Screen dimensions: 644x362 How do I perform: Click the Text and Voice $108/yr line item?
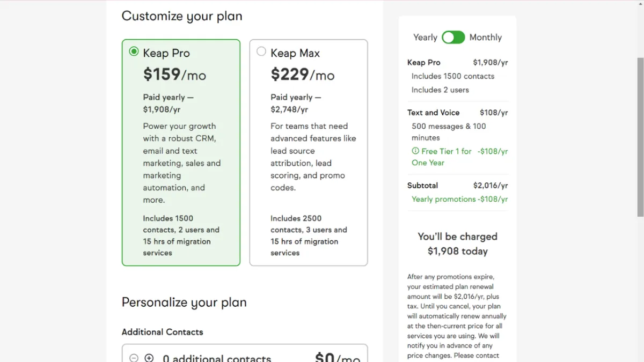[457, 113]
